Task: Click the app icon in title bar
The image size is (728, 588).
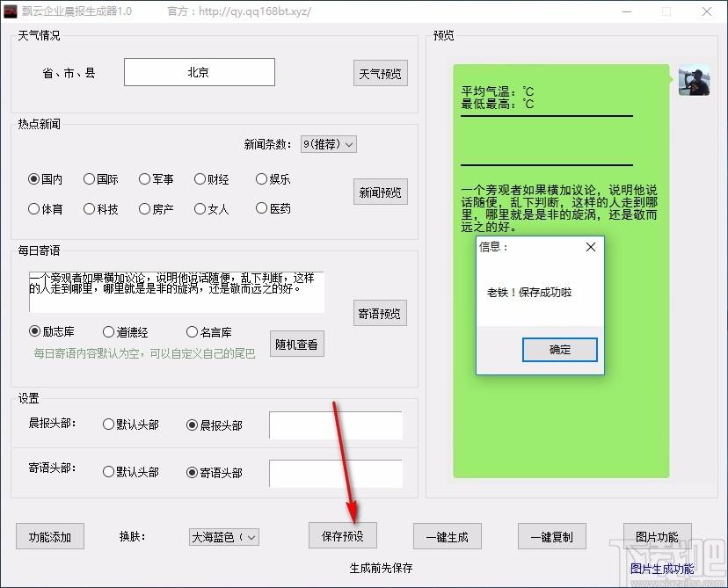Action: pos(11,11)
